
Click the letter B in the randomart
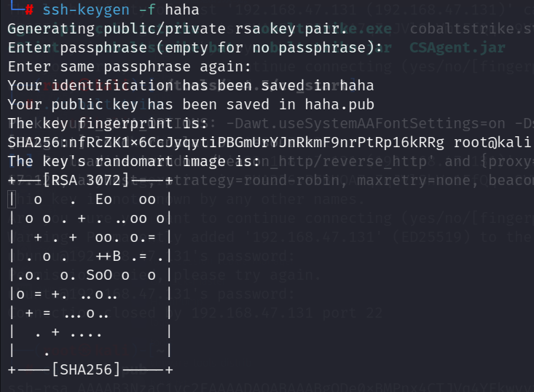coord(117,256)
